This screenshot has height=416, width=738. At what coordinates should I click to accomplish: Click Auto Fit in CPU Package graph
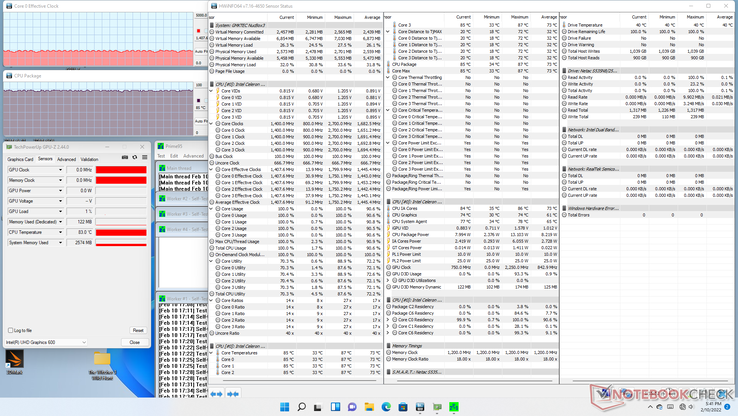click(201, 121)
